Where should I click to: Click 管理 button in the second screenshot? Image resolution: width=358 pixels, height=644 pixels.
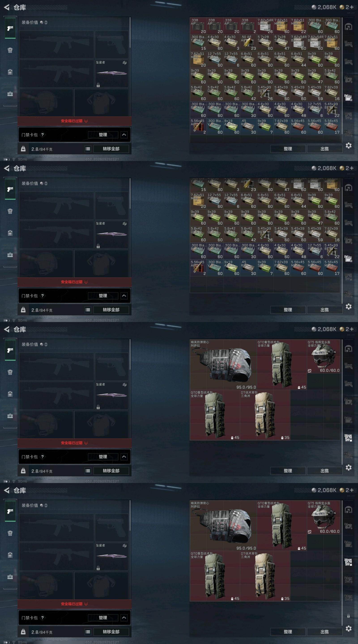(x=103, y=296)
